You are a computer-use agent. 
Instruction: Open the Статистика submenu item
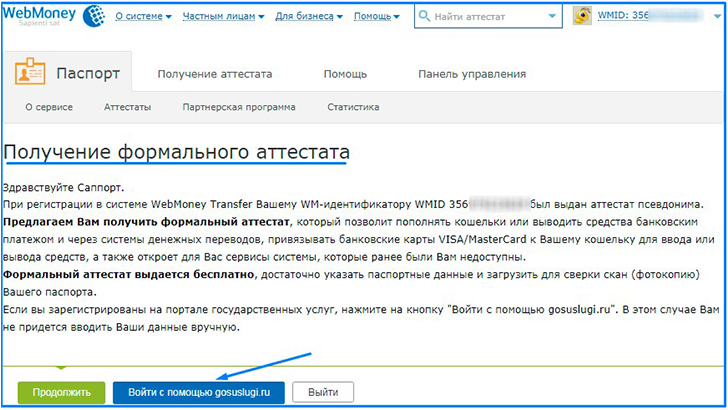pos(353,107)
